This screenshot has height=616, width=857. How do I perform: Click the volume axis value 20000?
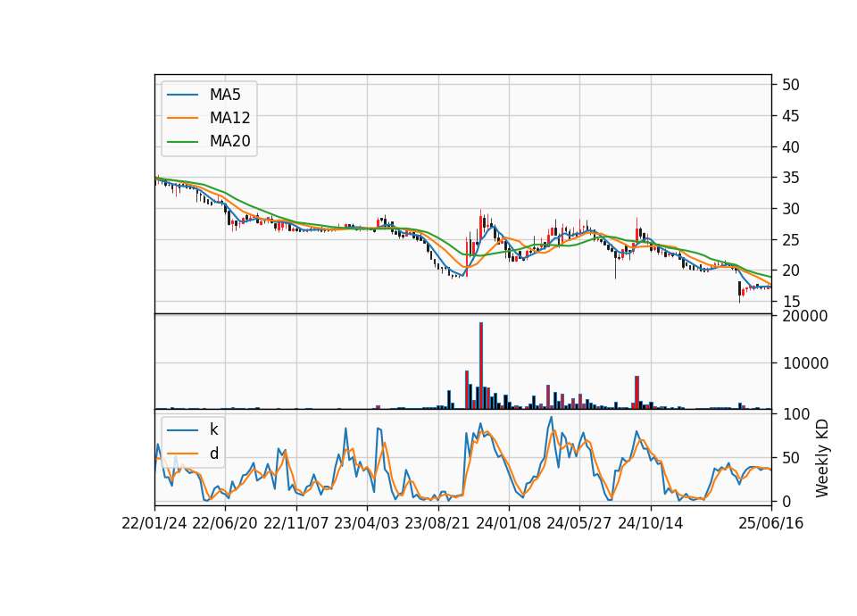pyautogui.click(x=805, y=316)
